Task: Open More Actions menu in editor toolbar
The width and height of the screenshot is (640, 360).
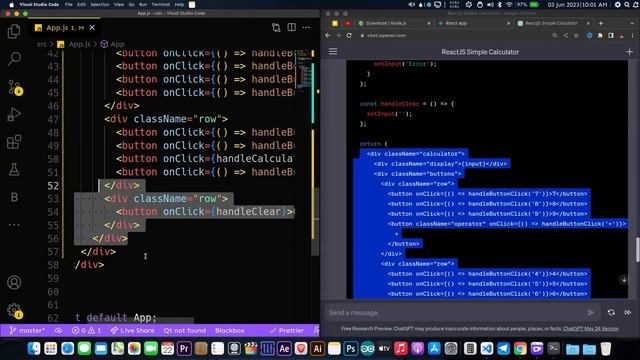Action: point(306,27)
